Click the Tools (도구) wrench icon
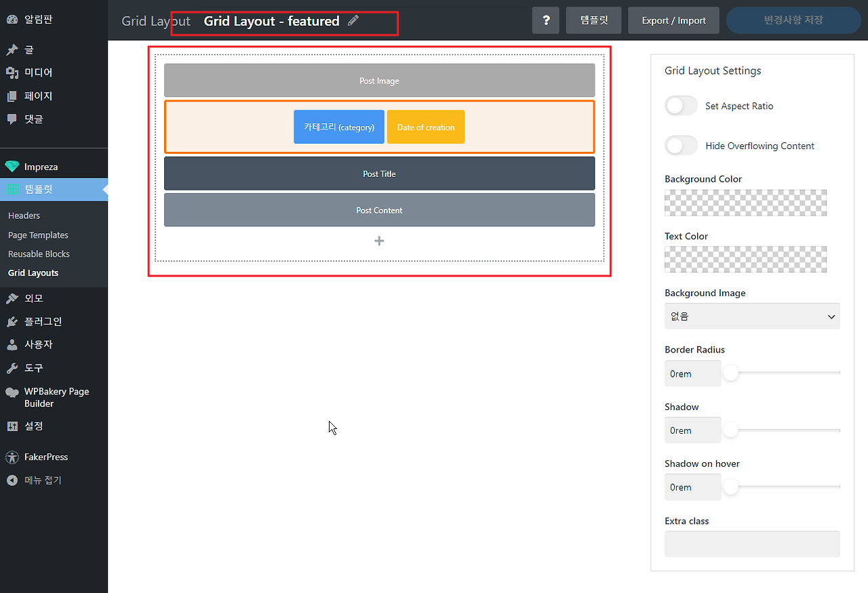 click(x=12, y=368)
